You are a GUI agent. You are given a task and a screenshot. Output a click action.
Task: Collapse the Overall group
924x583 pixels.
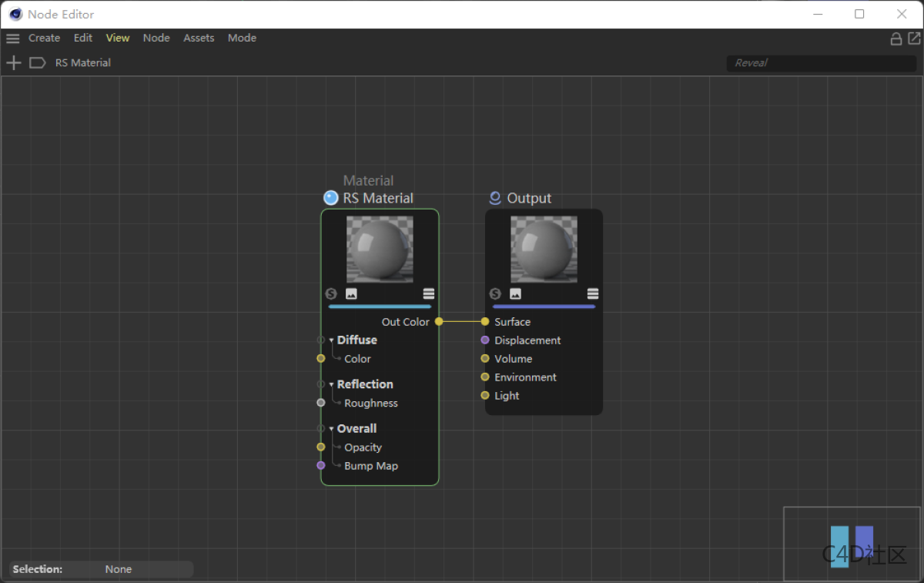click(332, 429)
